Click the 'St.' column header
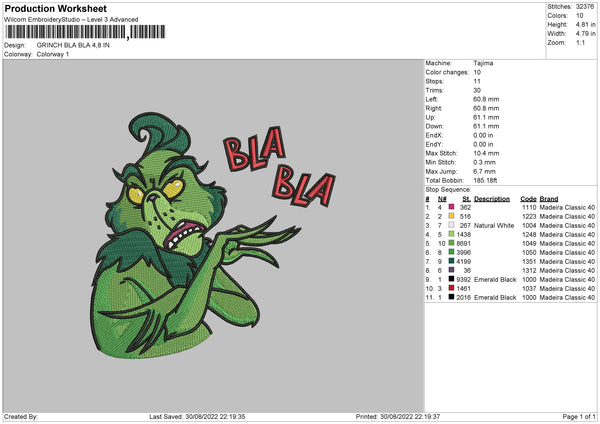This screenshot has height=424, width=600. 466,199
